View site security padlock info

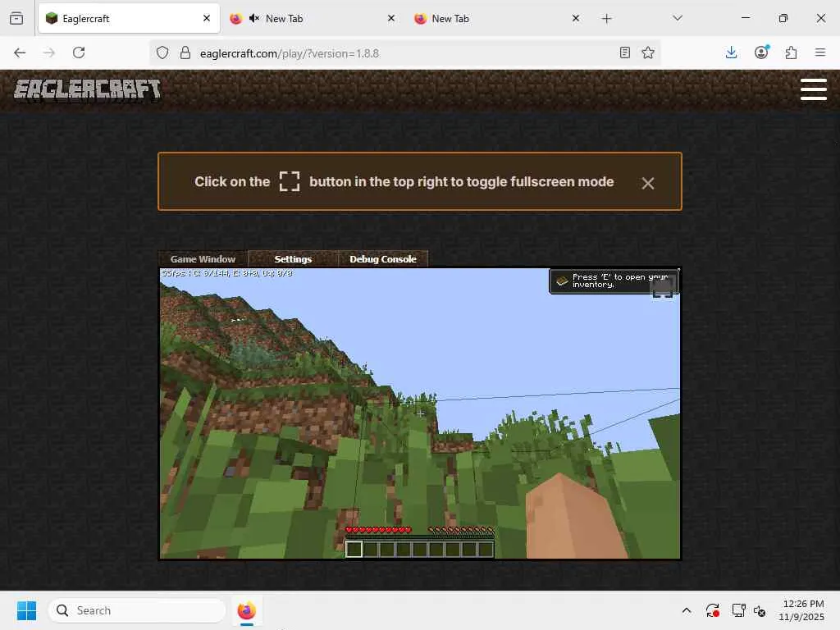tap(185, 52)
